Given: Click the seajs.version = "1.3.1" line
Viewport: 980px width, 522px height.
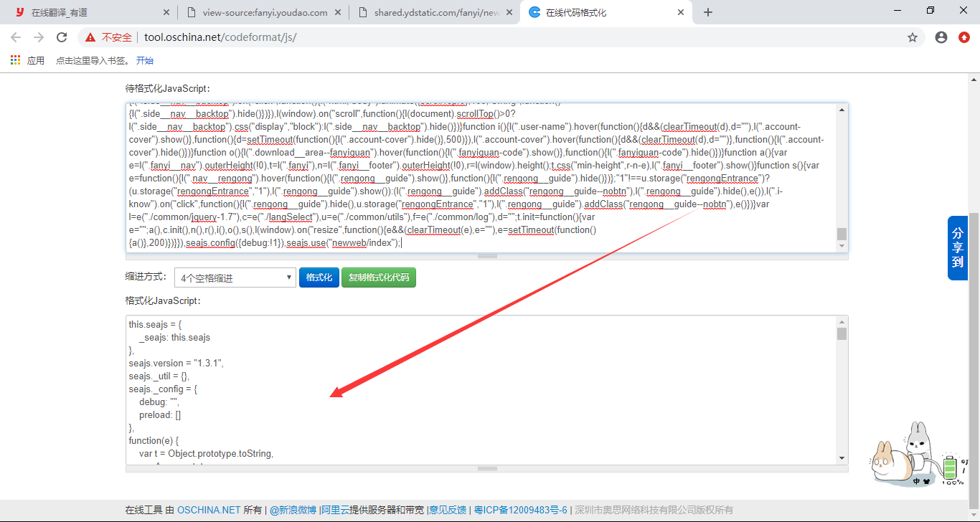Looking at the screenshot, I should (176, 363).
